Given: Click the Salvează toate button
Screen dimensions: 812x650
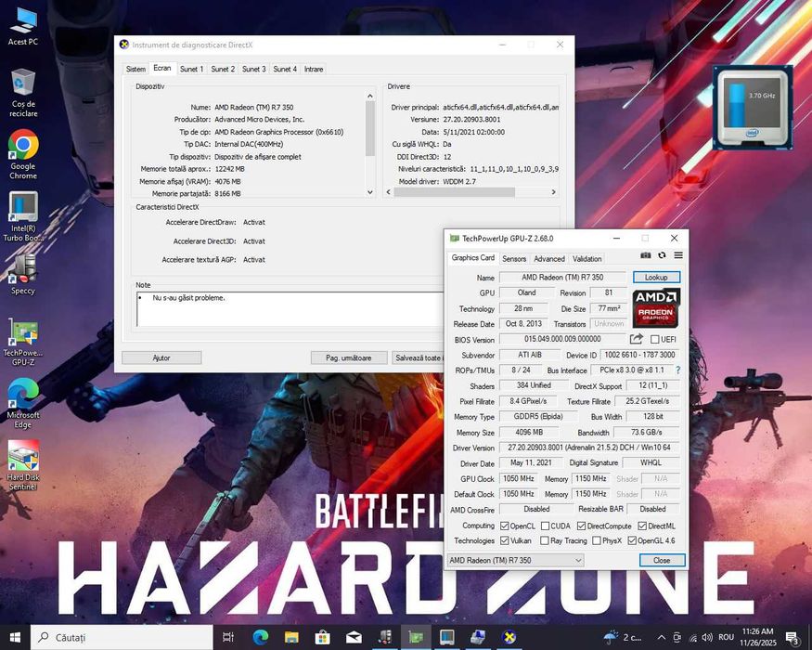Looking at the screenshot, I should pyautogui.click(x=418, y=357).
